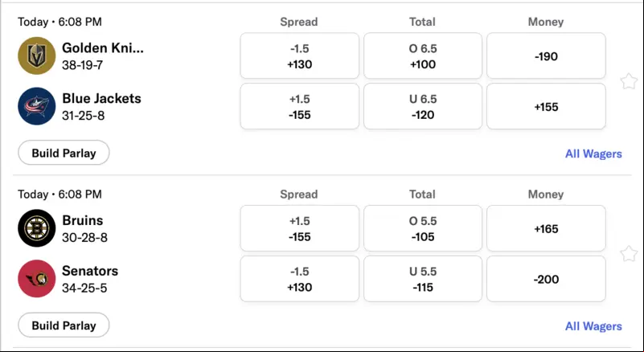Click the Golden Knights team logo
The width and height of the screenshot is (644, 352).
click(36, 56)
